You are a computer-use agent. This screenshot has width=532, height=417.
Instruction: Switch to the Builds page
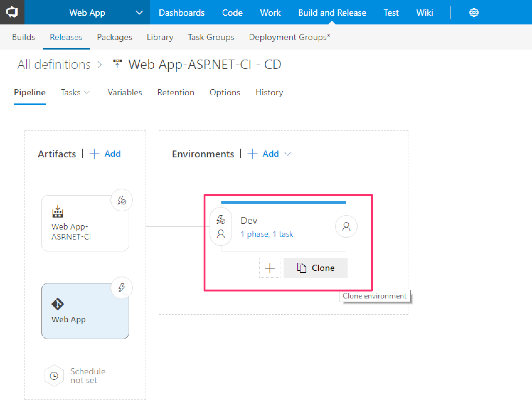pyautogui.click(x=24, y=37)
